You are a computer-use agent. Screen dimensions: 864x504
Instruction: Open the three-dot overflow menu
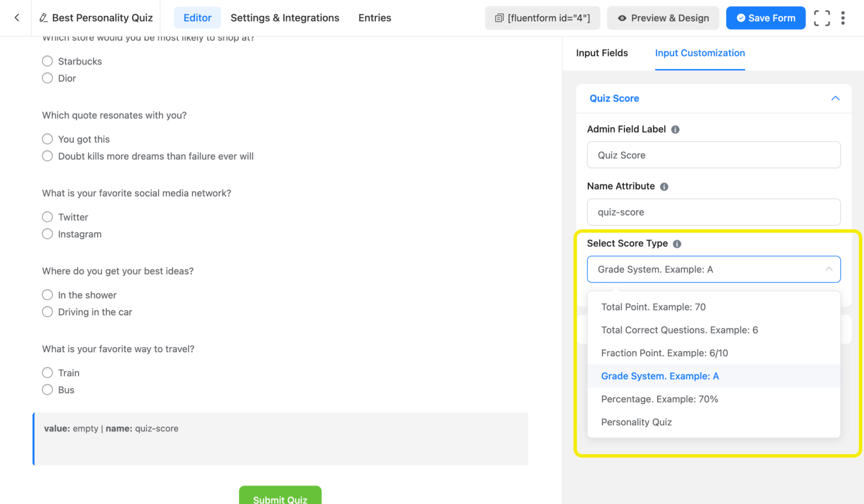tap(843, 17)
